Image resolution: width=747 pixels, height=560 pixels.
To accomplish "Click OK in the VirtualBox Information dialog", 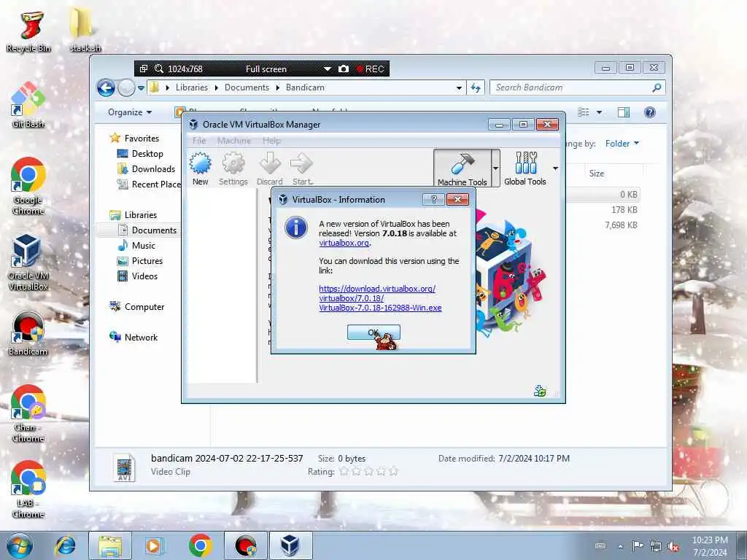I will pyautogui.click(x=373, y=332).
